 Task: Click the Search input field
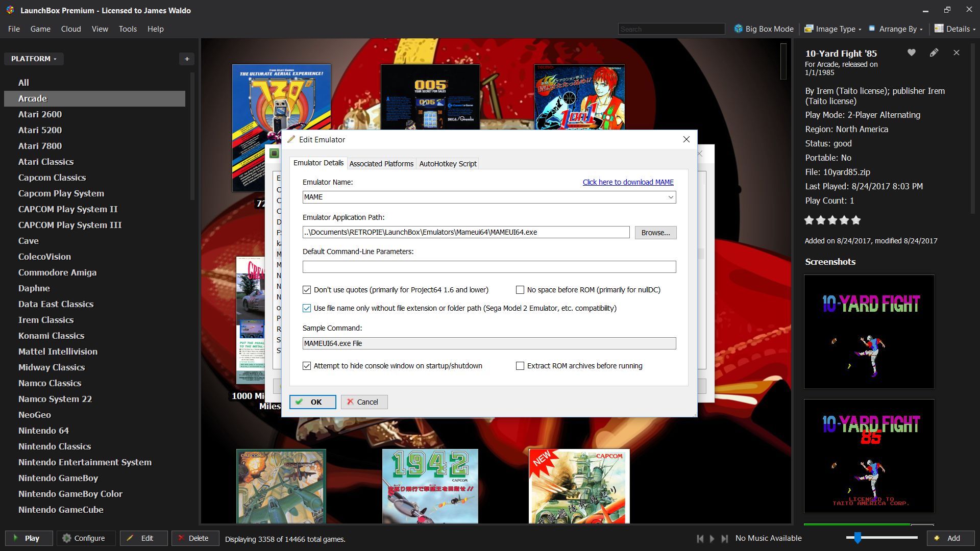pos(672,29)
